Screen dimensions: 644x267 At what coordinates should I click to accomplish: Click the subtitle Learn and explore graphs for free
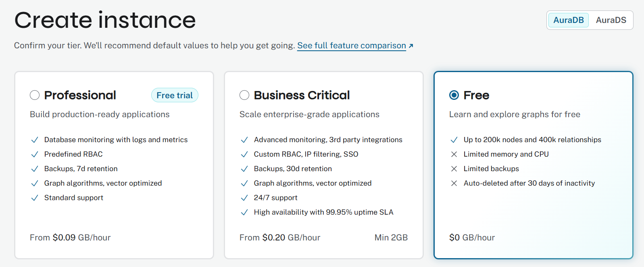click(515, 114)
